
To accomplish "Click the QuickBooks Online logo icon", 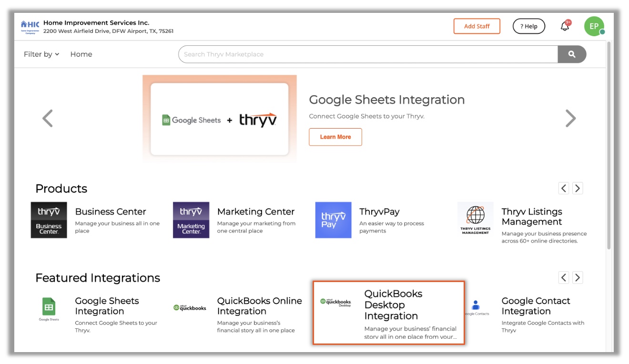I will 190,308.
